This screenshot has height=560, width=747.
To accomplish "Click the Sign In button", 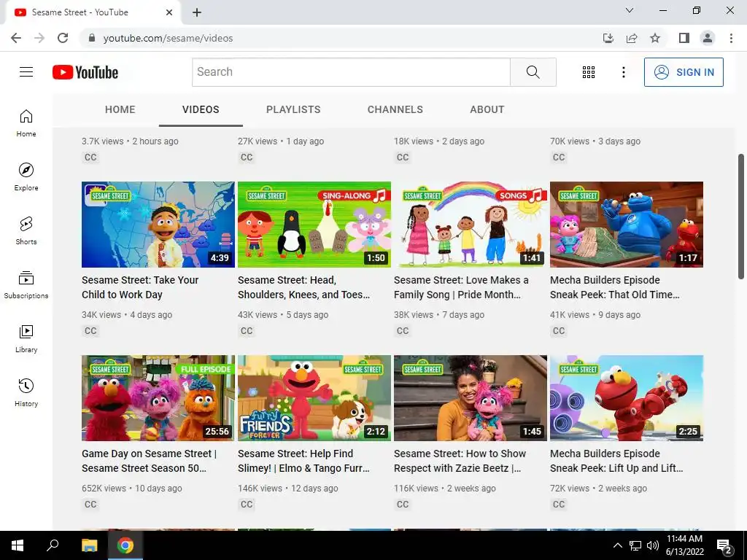I will point(684,72).
